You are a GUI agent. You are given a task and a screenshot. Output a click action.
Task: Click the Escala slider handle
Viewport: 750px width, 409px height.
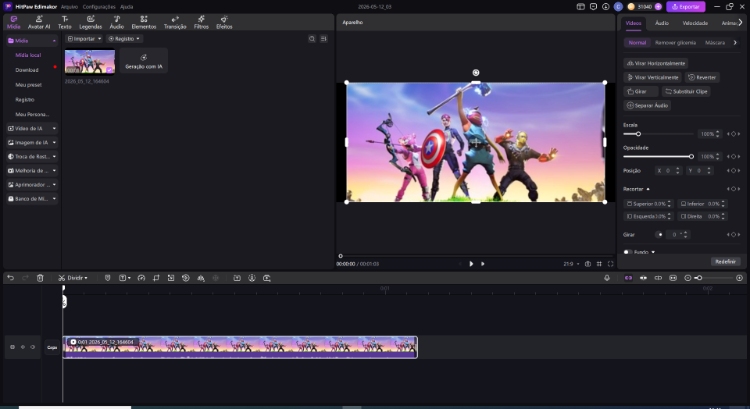point(638,134)
